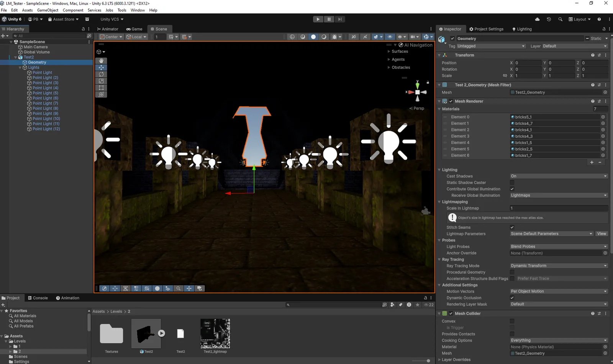The image size is (613, 364).
Task: Navigate to Levels in Project breadcrumb
Action: 116,312
